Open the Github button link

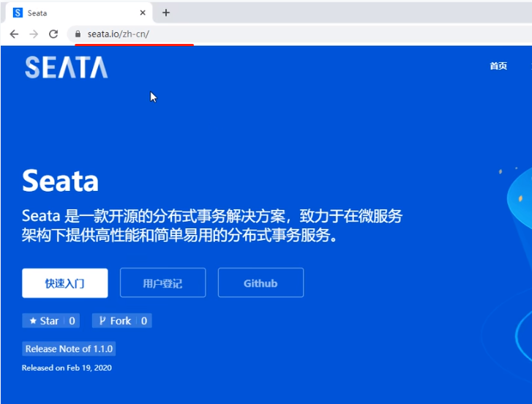[x=261, y=283]
